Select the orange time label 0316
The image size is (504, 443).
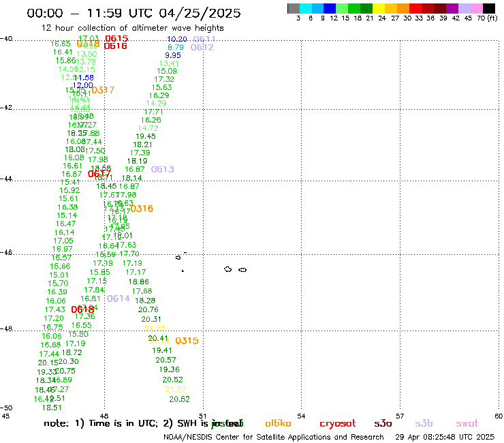coord(142,209)
